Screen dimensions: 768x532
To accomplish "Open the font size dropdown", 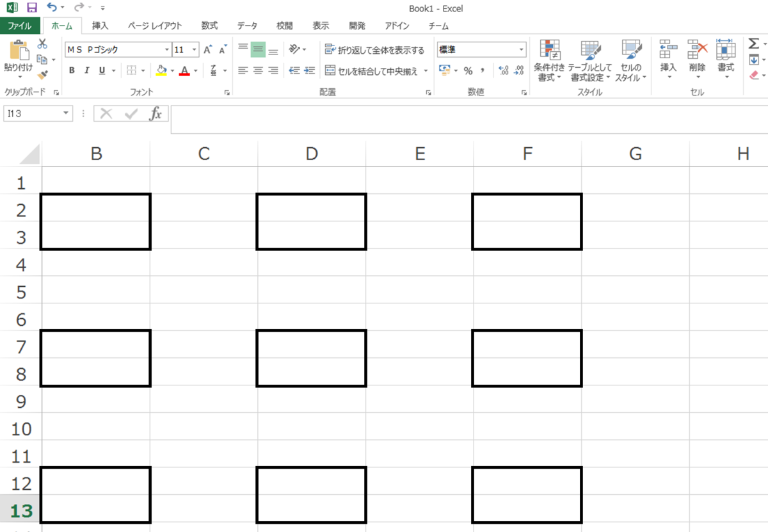I will 194,49.
